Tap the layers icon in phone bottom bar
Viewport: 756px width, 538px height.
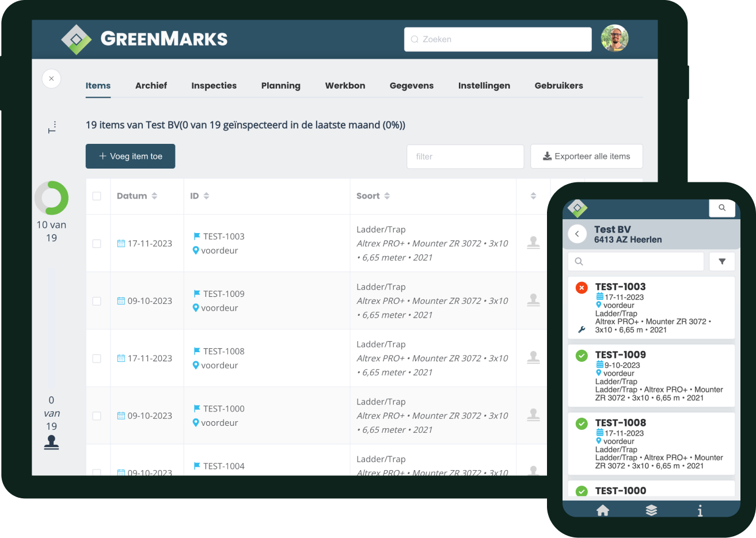[651, 510]
